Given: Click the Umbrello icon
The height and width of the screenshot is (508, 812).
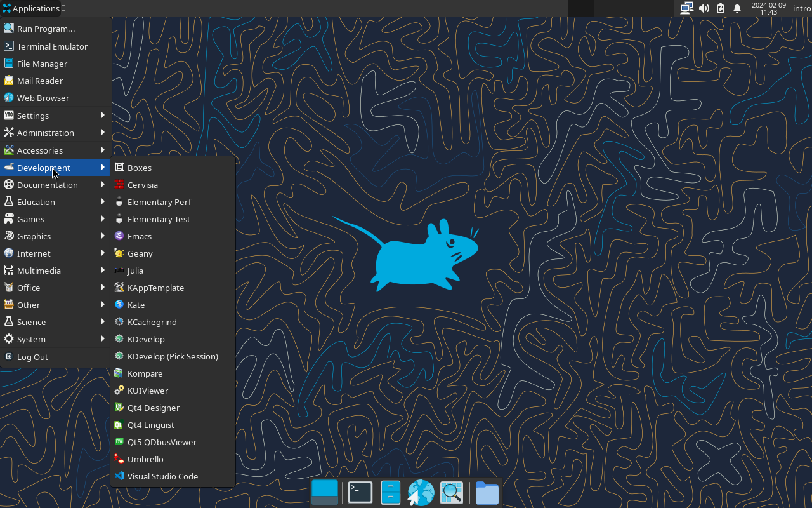Looking at the screenshot, I should 119,458.
